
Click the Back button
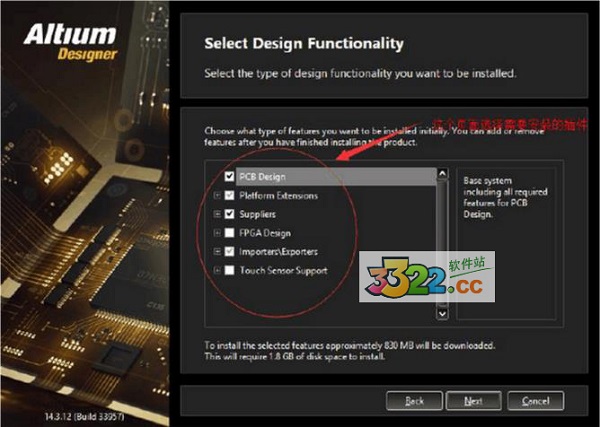(414, 401)
